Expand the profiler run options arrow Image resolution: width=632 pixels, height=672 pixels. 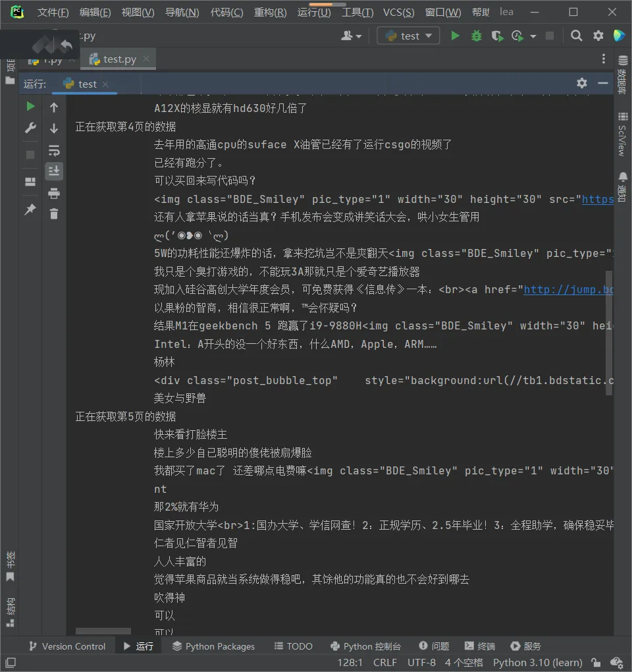pos(533,36)
